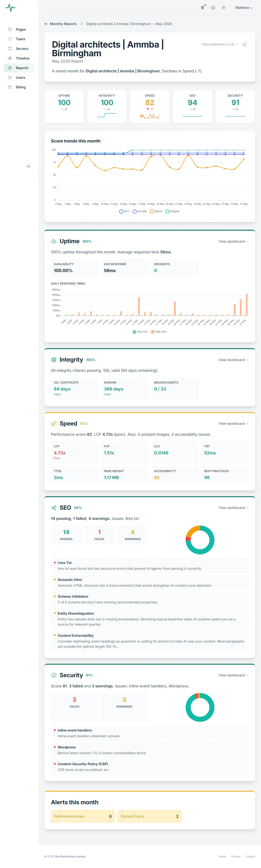Viewport: 261px width, 868px height.
Task: Toggle Max (ms) legend in response chart
Action: click(159, 332)
